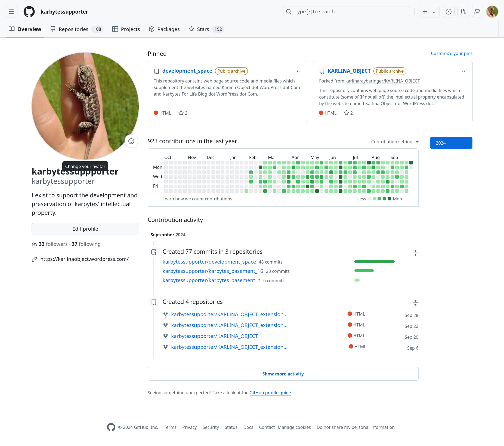Open karbytessupporter/development_space activity link
504x446 pixels.
tap(209, 262)
